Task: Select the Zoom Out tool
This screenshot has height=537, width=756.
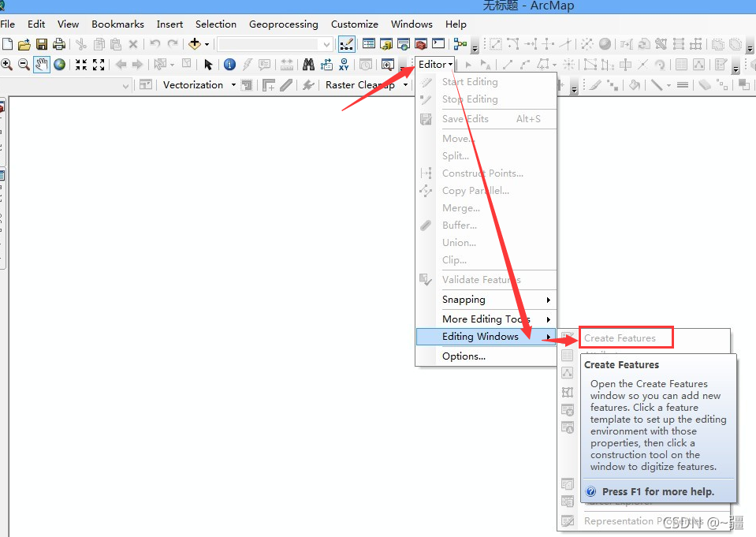Action: coord(24,64)
